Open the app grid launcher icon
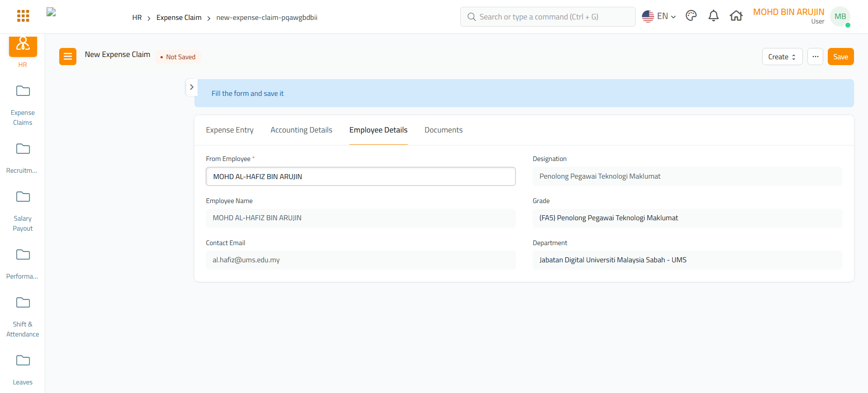Image resolution: width=868 pixels, height=393 pixels. [23, 16]
